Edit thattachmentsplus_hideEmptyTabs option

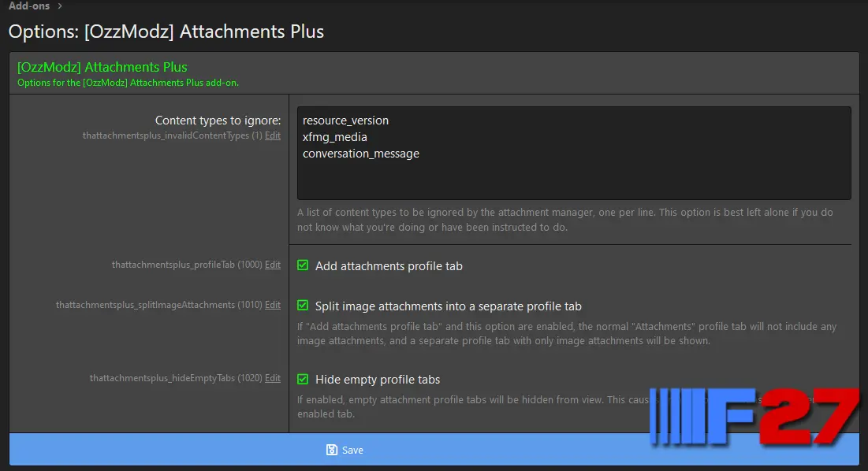coord(272,378)
